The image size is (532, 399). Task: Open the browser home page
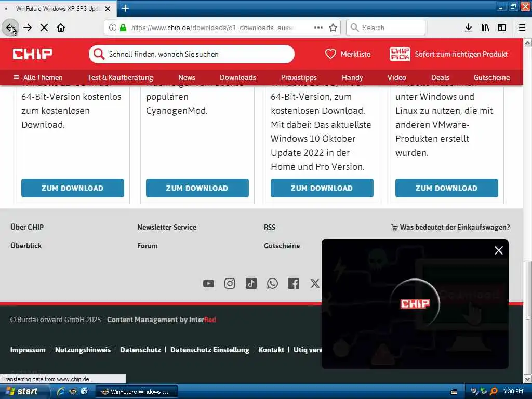[x=61, y=28]
